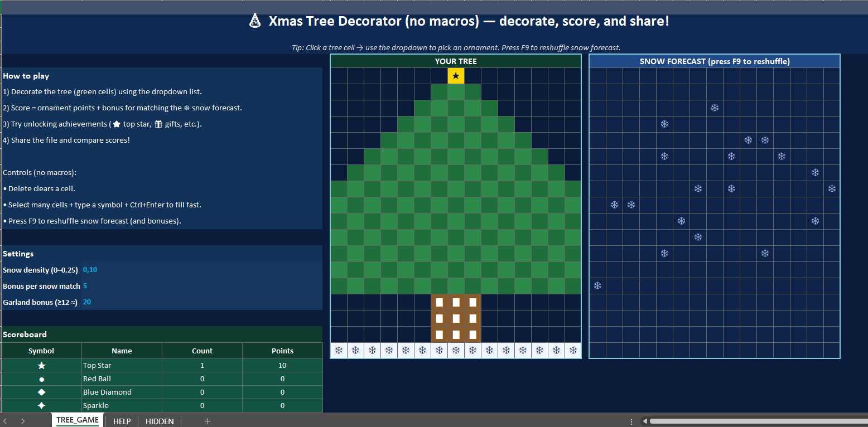The width and height of the screenshot is (868, 427).
Task: Click the Ctrl+Enter fill fast tip line
Action: (102, 205)
